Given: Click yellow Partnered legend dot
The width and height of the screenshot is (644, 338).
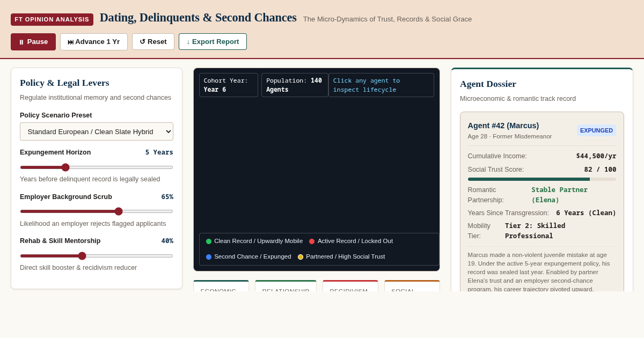Looking at the screenshot, I should (x=301, y=257).
